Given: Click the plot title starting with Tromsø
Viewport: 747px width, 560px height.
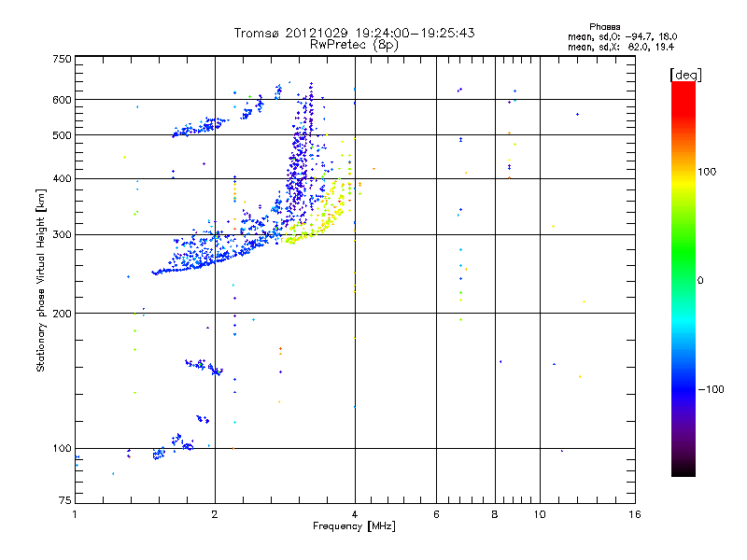Looking at the screenshot, I should [x=354, y=33].
